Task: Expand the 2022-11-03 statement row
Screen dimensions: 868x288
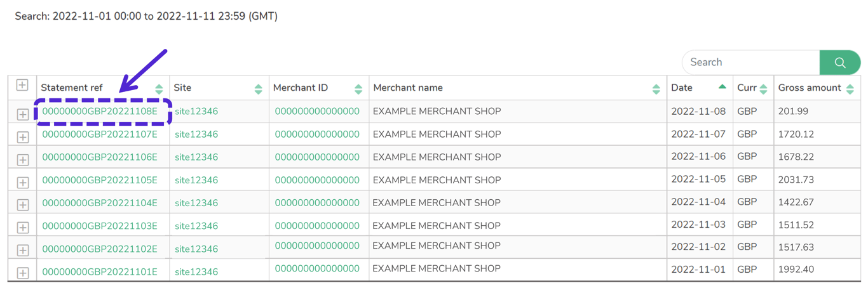Action: [x=23, y=228]
